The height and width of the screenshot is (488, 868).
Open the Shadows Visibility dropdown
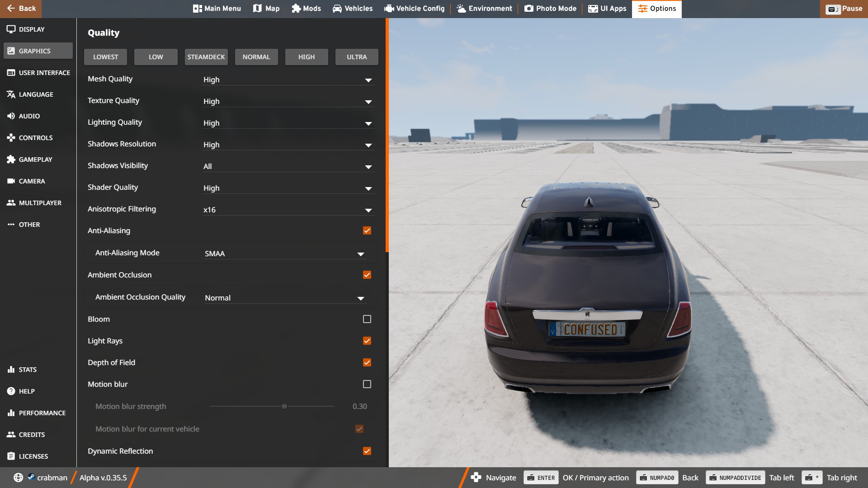click(x=288, y=166)
